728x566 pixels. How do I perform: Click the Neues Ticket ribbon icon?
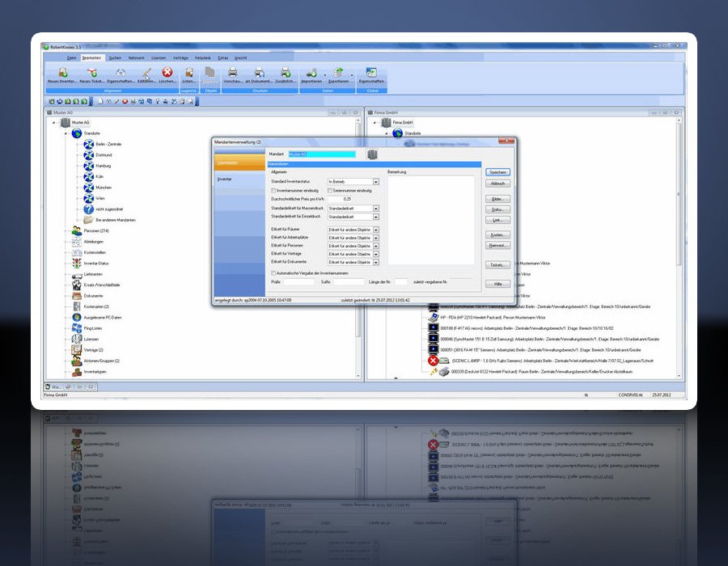(x=92, y=73)
